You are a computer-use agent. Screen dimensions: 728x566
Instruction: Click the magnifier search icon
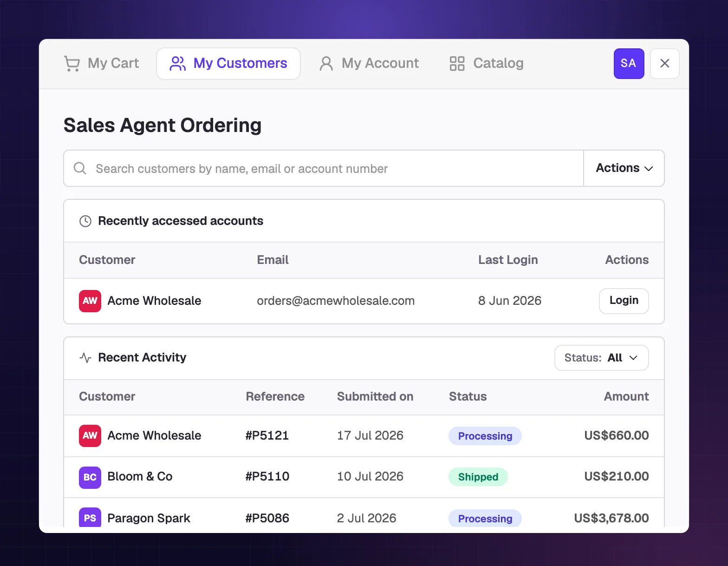pyautogui.click(x=80, y=168)
